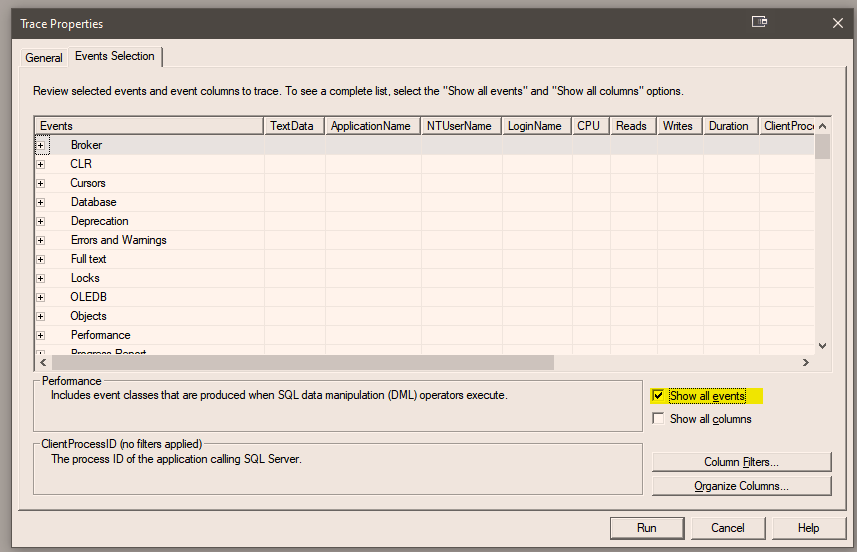Click the vertical scrollbar up arrow
This screenshot has width=857, height=552.
pos(823,126)
